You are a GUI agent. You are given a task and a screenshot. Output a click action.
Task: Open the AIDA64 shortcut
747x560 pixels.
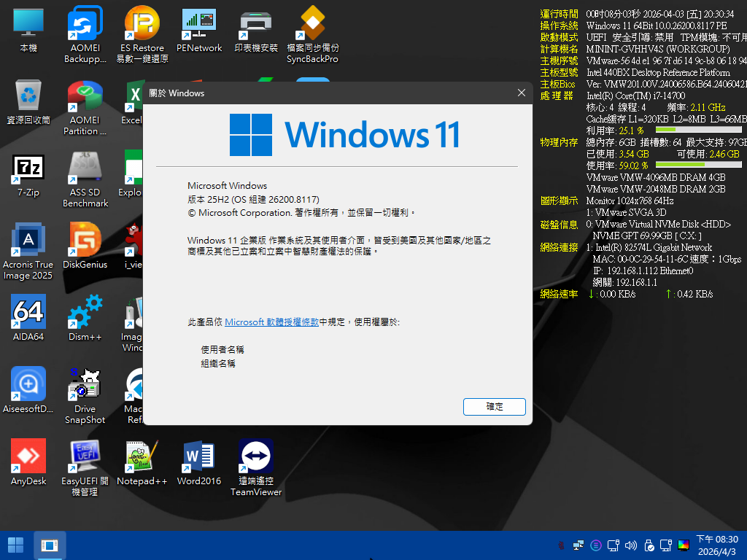(28, 314)
